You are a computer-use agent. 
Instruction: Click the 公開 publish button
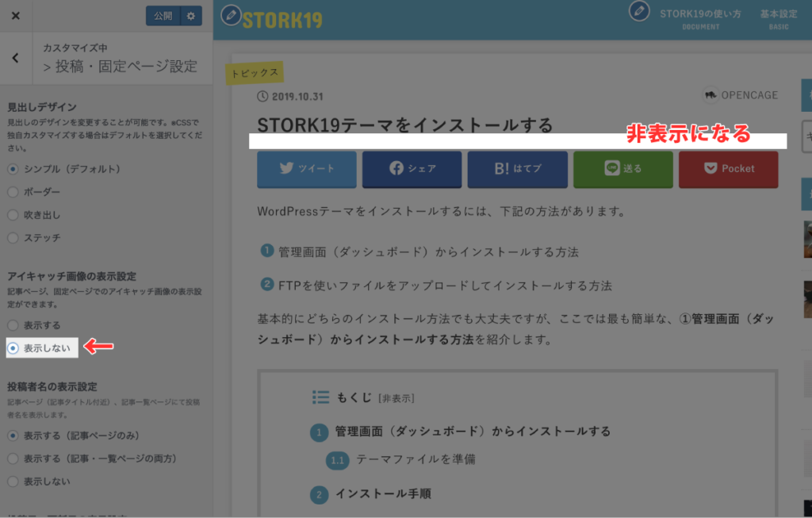click(x=163, y=16)
